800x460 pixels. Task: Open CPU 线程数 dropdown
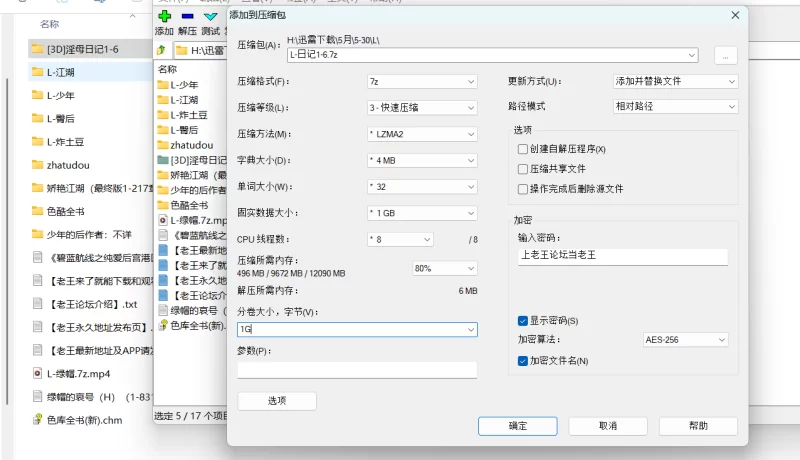pyautogui.click(x=400, y=240)
